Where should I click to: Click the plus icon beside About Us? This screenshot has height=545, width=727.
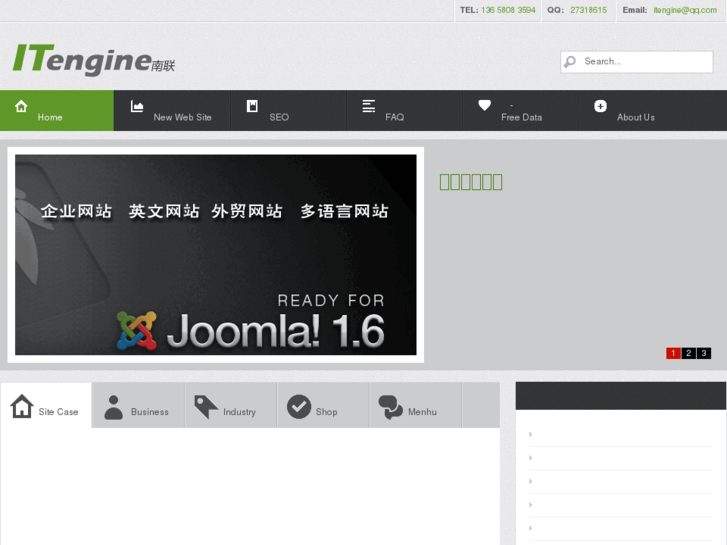[x=600, y=106]
